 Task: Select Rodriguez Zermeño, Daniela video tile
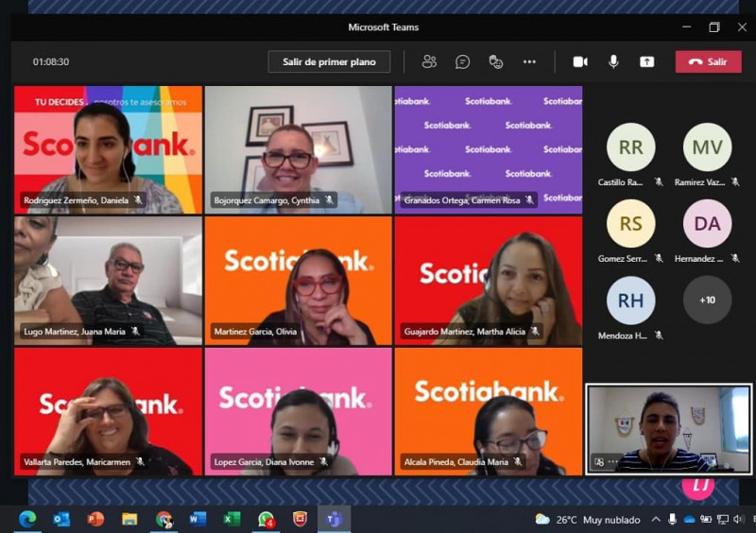(108, 149)
